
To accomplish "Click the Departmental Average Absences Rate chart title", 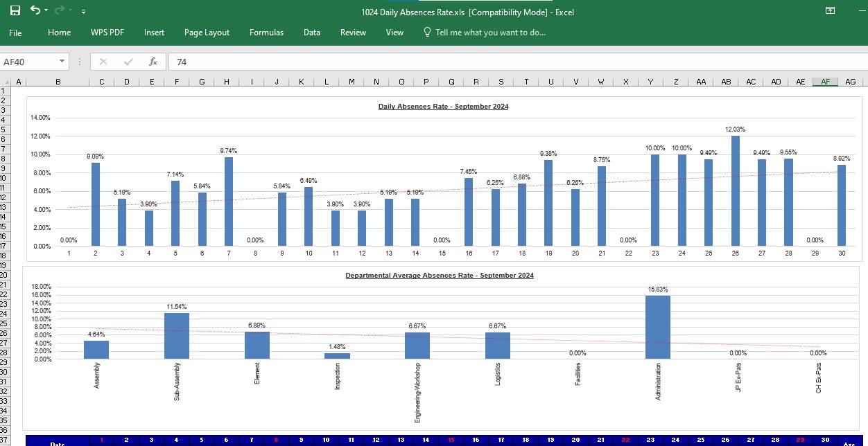I will (x=440, y=276).
